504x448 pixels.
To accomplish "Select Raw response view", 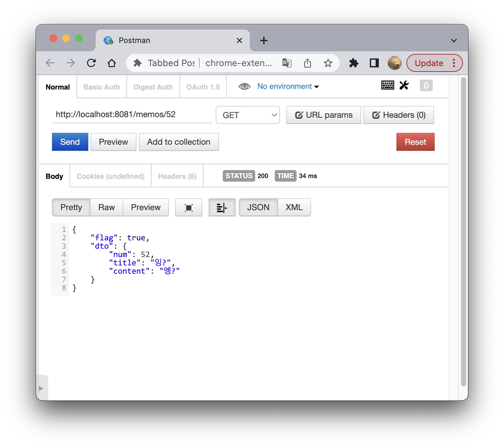I will [107, 207].
